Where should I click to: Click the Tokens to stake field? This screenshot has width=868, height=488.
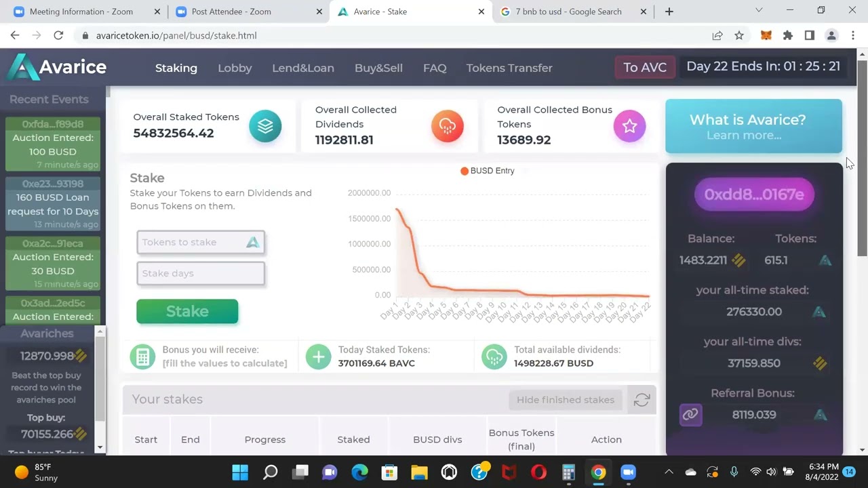tap(201, 242)
